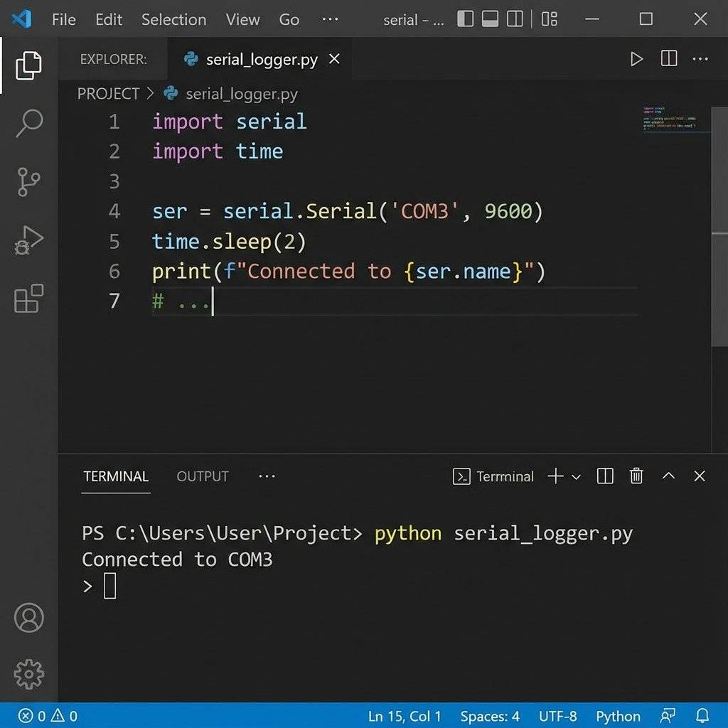The width and height of the screenshot is (728, 728).
Task: Open the Search view in the sidebar
Action: [x=28, y=123]
